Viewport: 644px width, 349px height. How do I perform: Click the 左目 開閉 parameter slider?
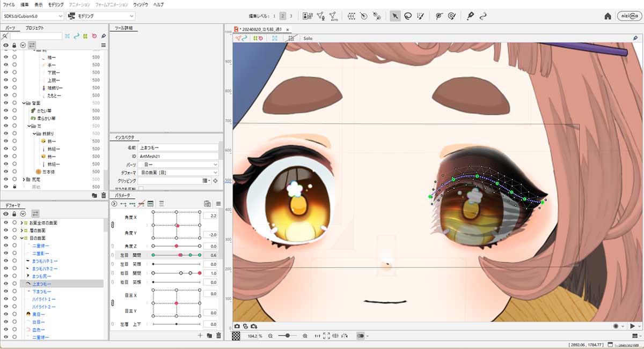pos(176,255)
